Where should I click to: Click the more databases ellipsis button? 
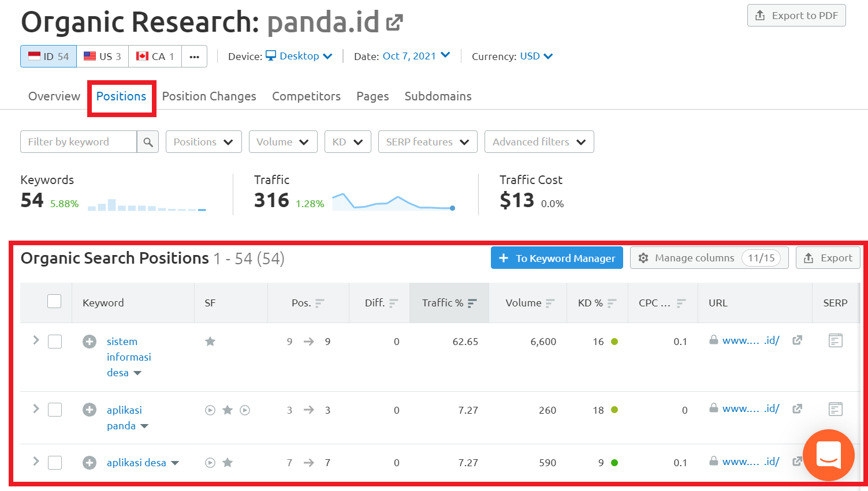(195, 57)
